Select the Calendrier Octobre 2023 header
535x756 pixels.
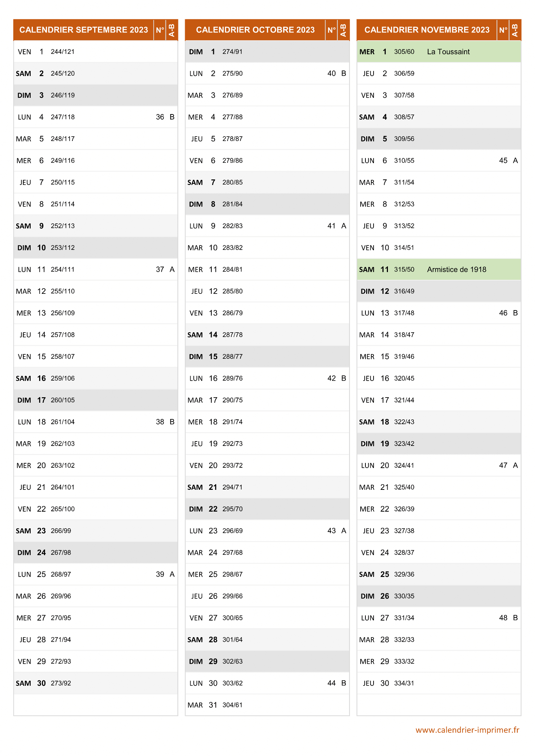coord(255,30)
